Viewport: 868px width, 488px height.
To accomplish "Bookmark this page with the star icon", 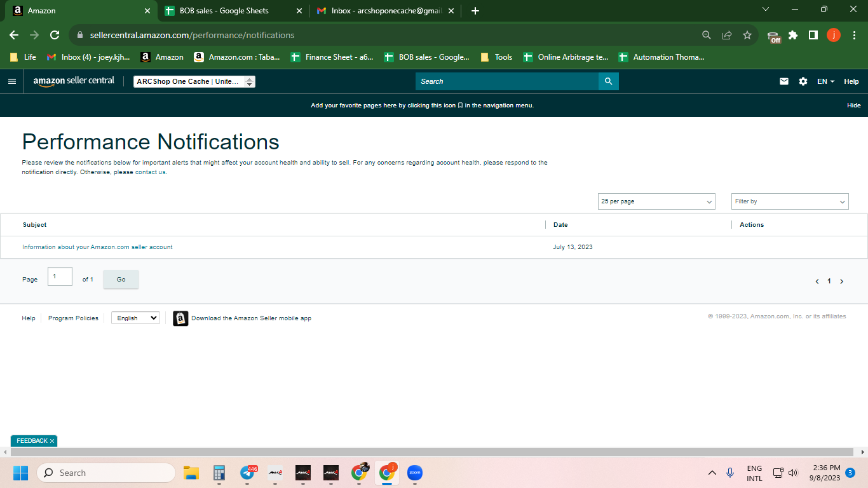I will 747,35.
